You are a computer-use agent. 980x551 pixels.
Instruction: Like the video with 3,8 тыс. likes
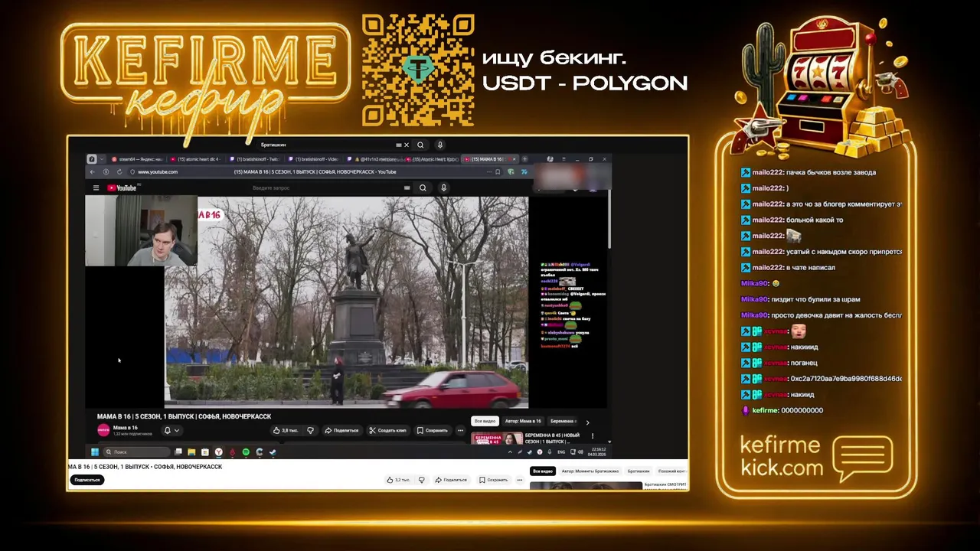pyautogui.click(x=286, y=430)
